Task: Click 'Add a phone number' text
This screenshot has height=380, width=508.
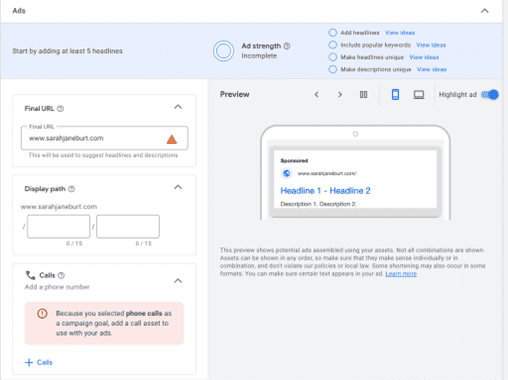Action: 57,287
